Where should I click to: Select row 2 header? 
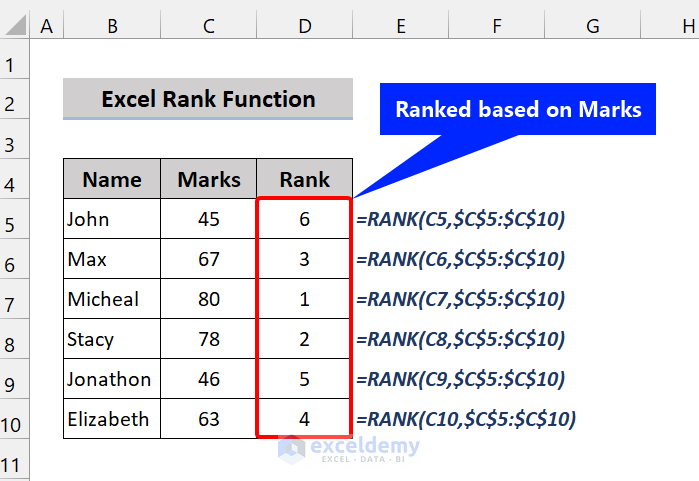[14, 99]
